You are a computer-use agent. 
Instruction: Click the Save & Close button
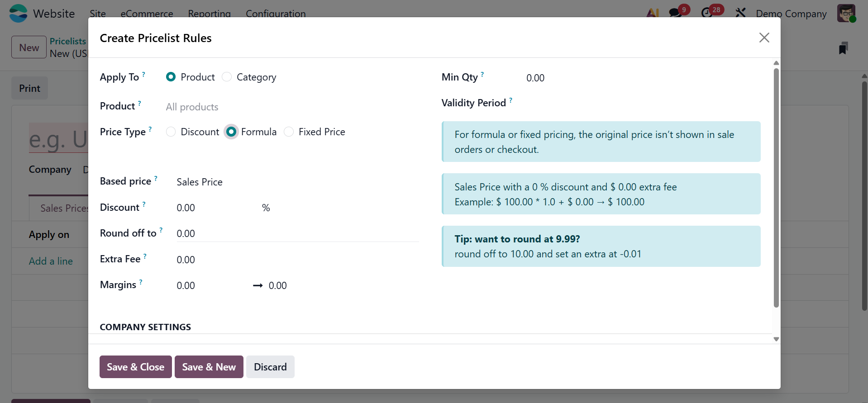coord(135,367)
